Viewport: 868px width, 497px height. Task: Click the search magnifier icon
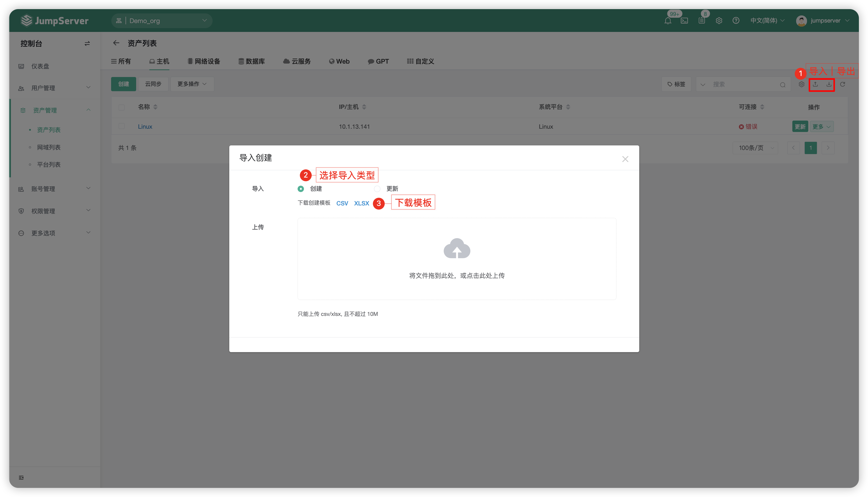pyautogui.click(x=783, y=85)
